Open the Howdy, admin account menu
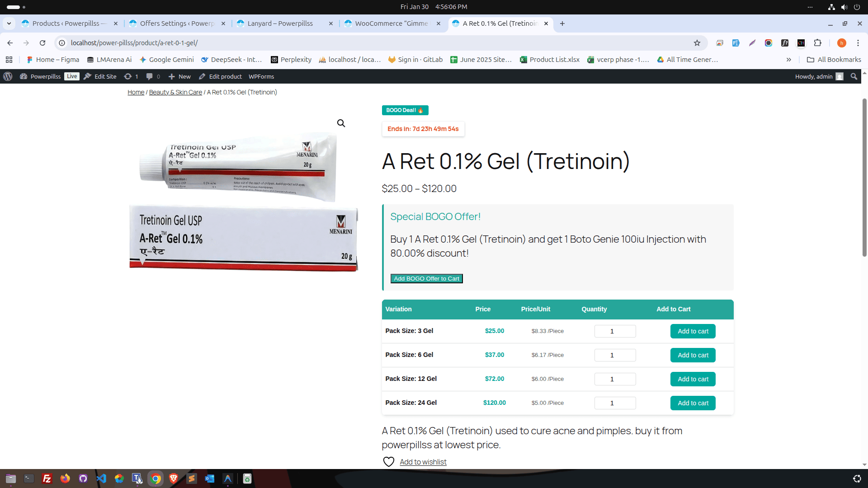Image resolution: width=868 pixels, height=488 pixels. tap(815, 76)
